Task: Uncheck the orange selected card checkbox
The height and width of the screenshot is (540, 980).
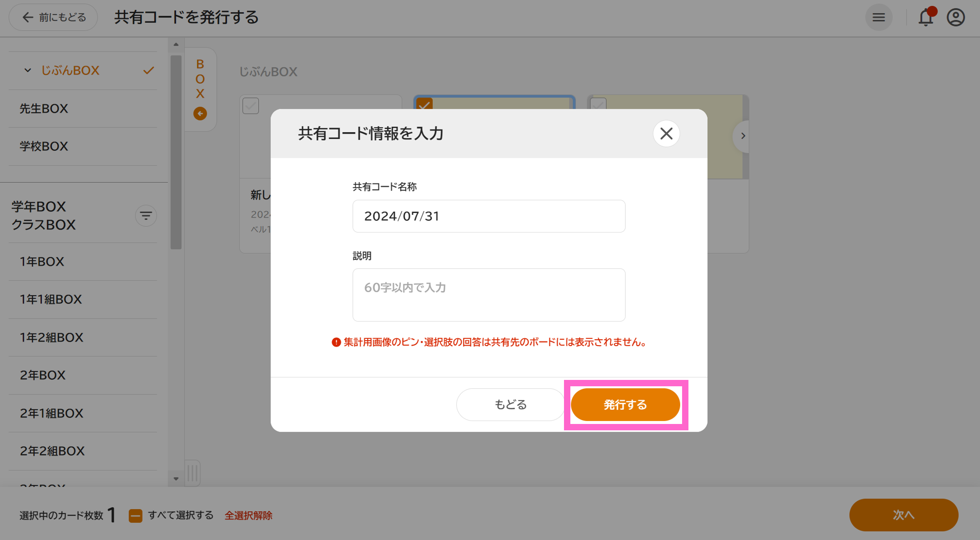Action: pos(425,105)
